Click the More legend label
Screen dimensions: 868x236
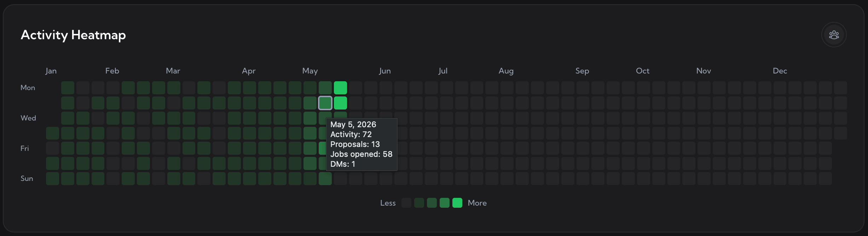point(477,203)
